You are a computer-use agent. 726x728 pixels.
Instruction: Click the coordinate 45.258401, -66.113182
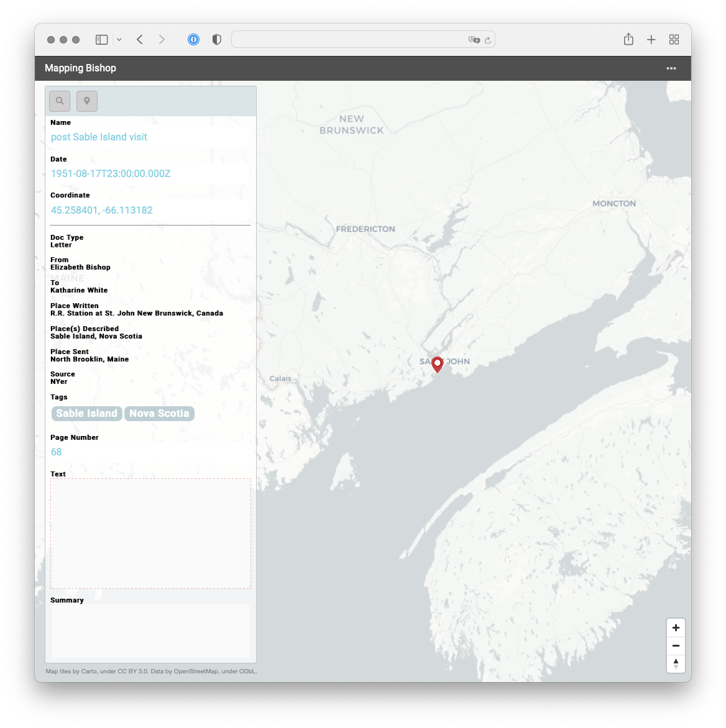pyautogui.click(x=102, y=211)
